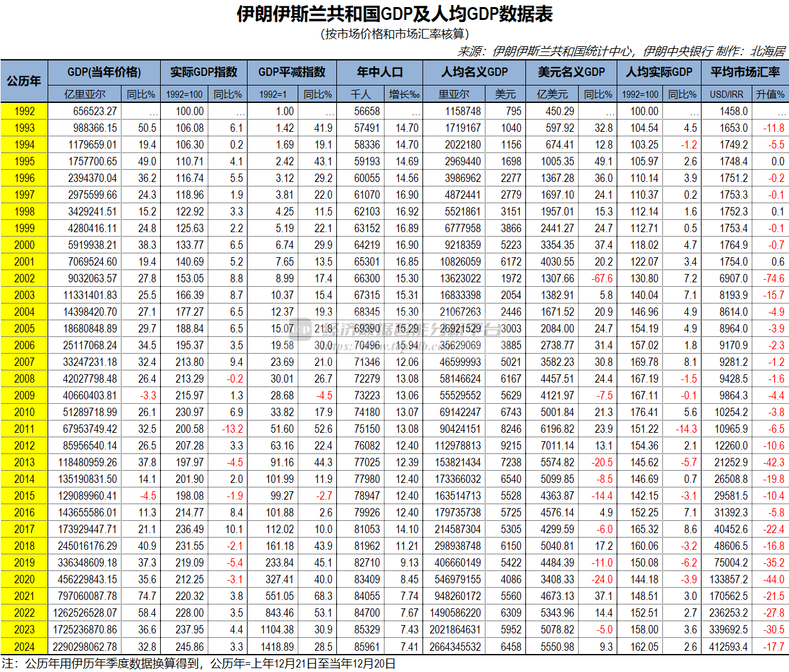Select the year 1992 cell

point(25,111)
